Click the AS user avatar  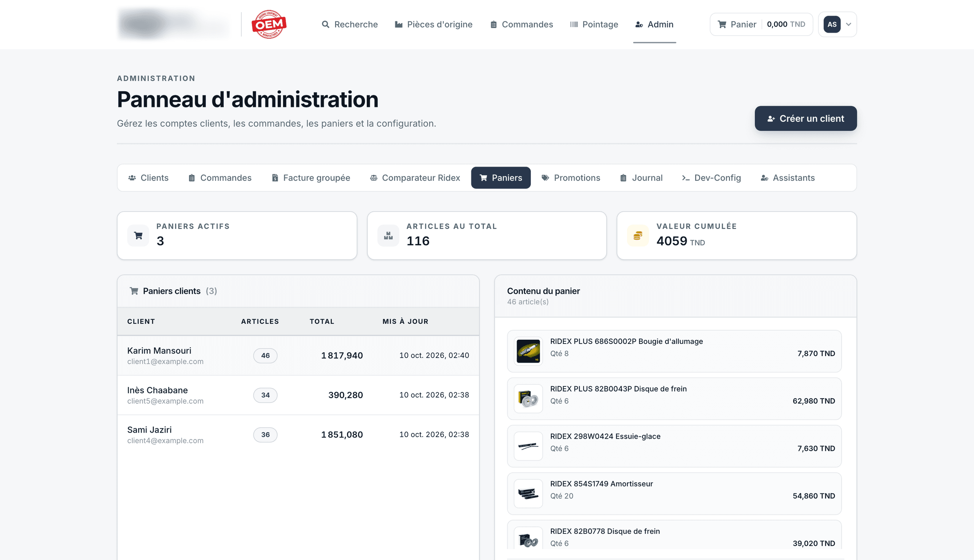pos(832,24)
